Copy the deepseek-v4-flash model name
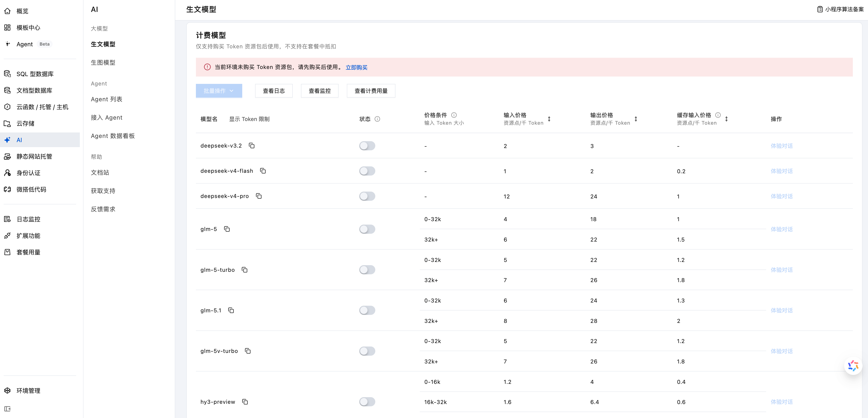The width and height of the screenshot is (868, 418). click(263, 171)
